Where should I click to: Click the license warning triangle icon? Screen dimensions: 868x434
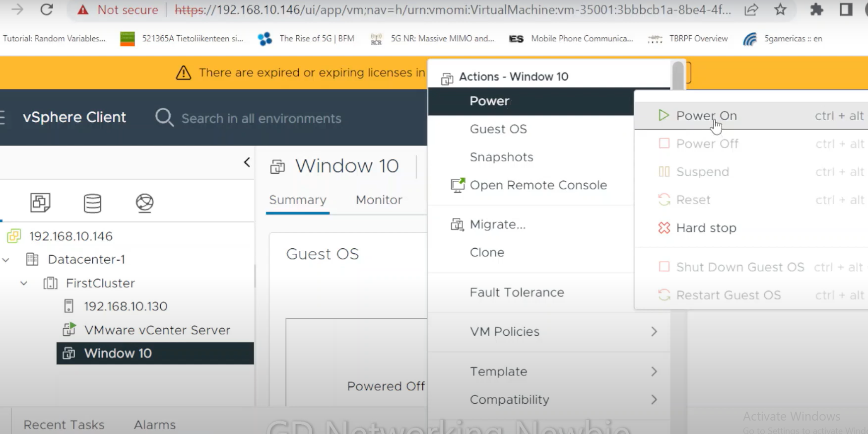tap(184, 72)
